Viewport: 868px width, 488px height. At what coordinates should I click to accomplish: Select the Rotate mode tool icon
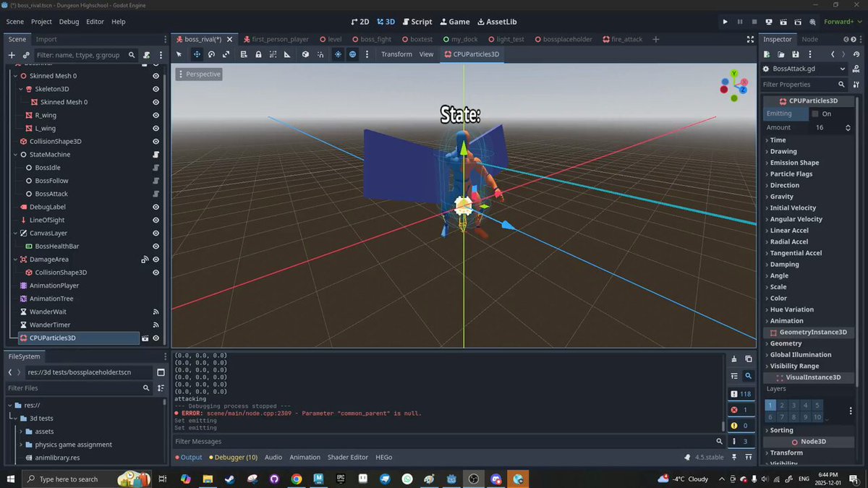pyautogui.click(x=211, y=54)
